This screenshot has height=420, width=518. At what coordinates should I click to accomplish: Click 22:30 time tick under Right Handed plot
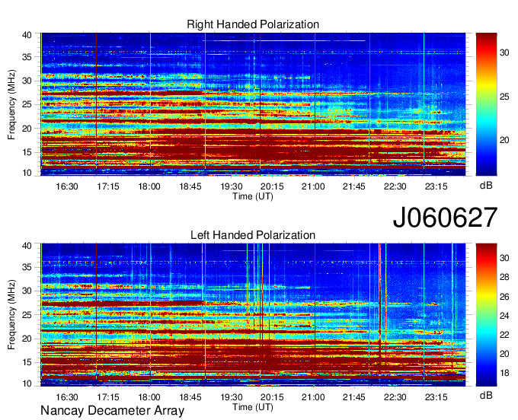(395, 186)
